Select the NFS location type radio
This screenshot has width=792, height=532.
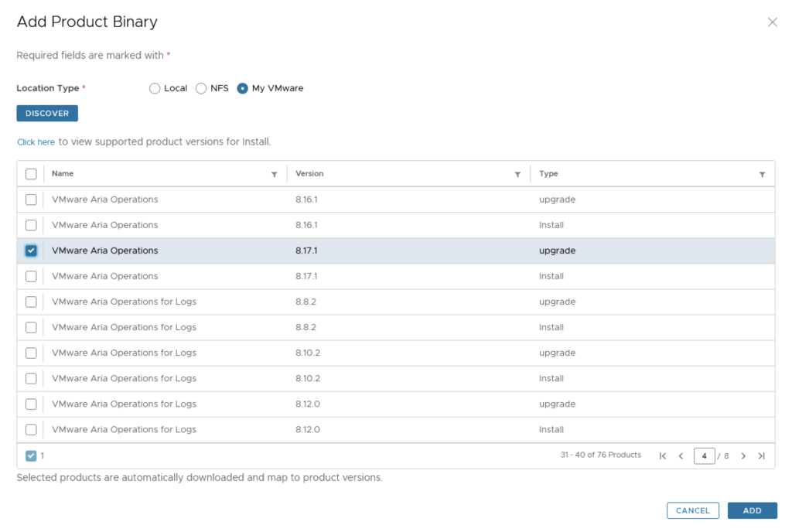coord(201,89)
